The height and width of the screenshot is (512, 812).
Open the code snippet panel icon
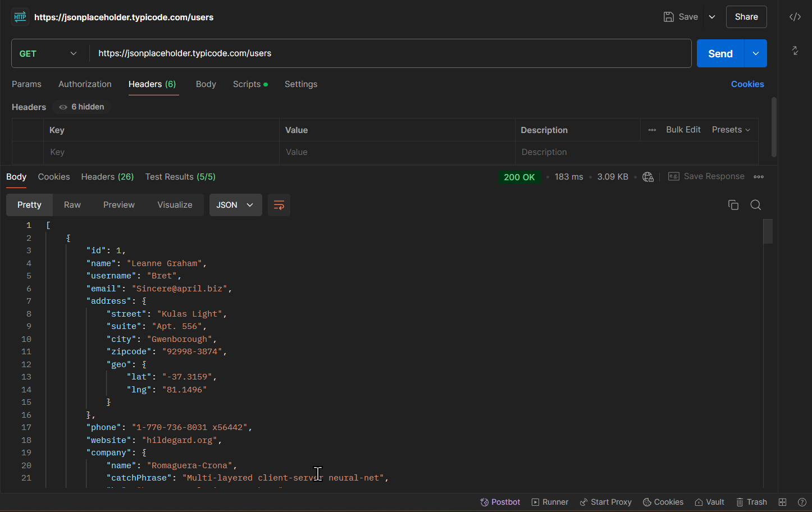[x=795, y=17]
